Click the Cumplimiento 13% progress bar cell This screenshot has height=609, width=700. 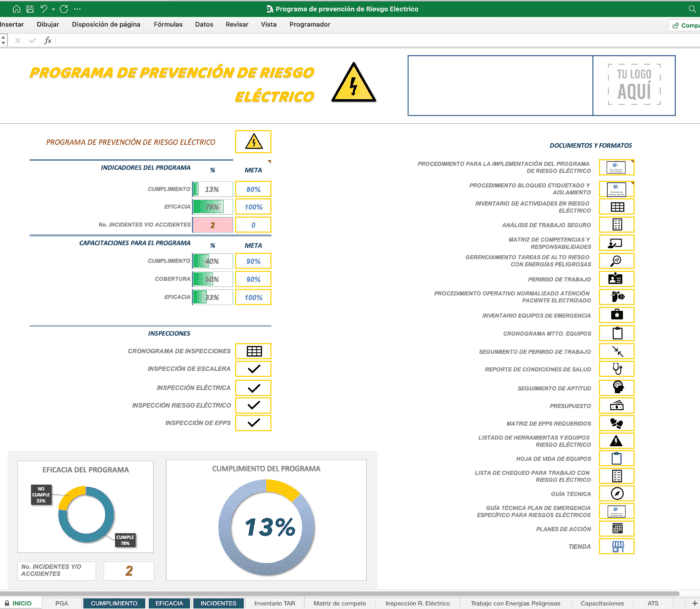tap(211, 189)
